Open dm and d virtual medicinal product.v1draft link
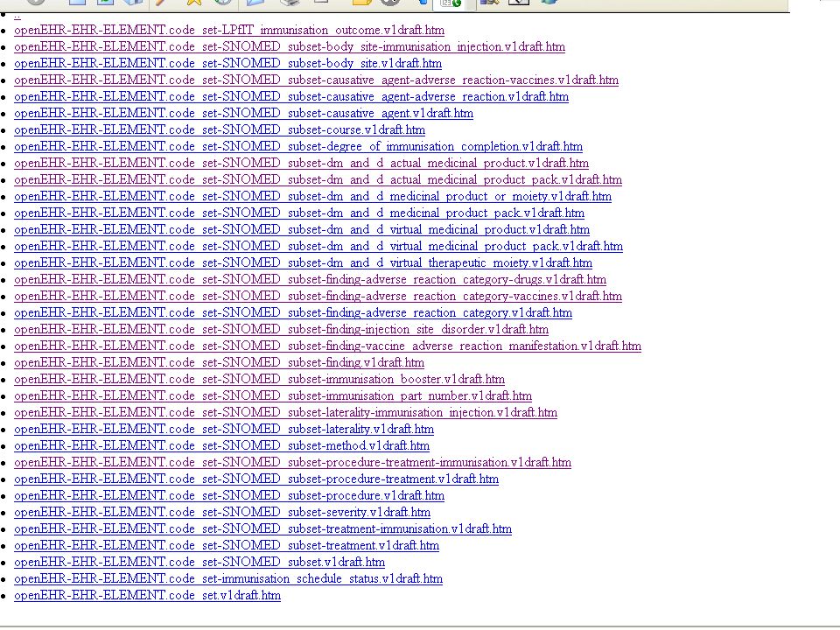840x630 pixels. click(x=302, y=229)
